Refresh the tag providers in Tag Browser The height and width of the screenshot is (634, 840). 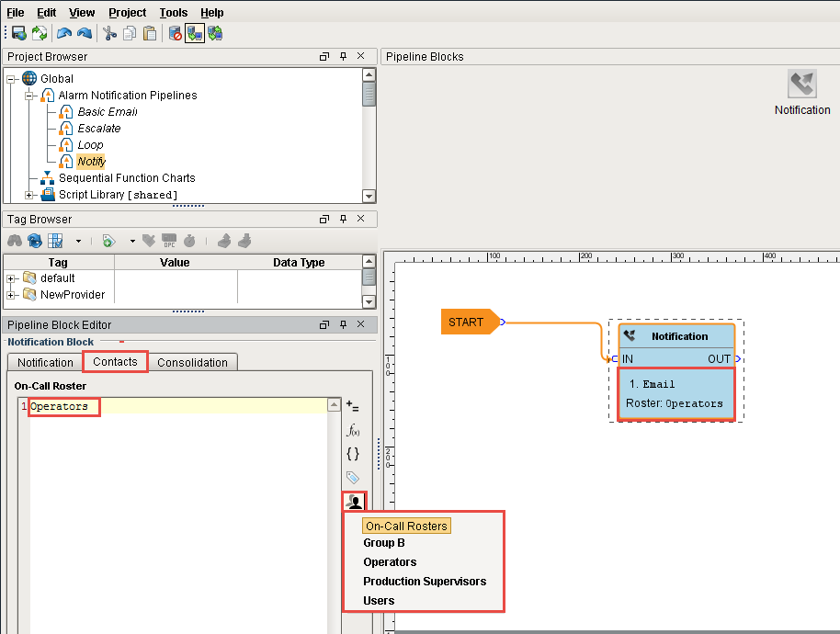tap(34, 241)
